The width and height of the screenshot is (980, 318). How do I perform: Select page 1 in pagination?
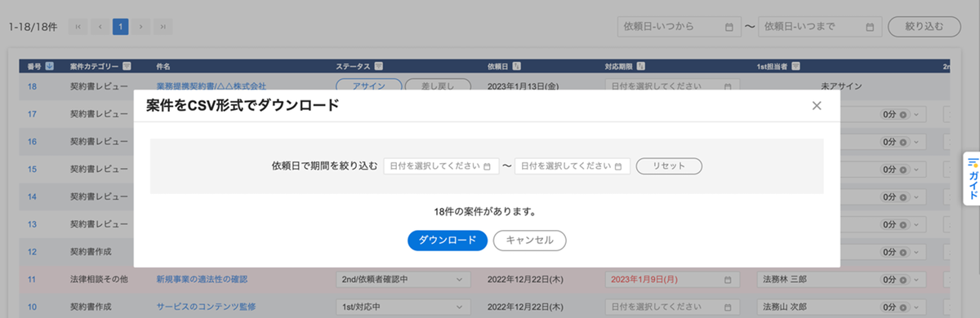pos(121,27)
